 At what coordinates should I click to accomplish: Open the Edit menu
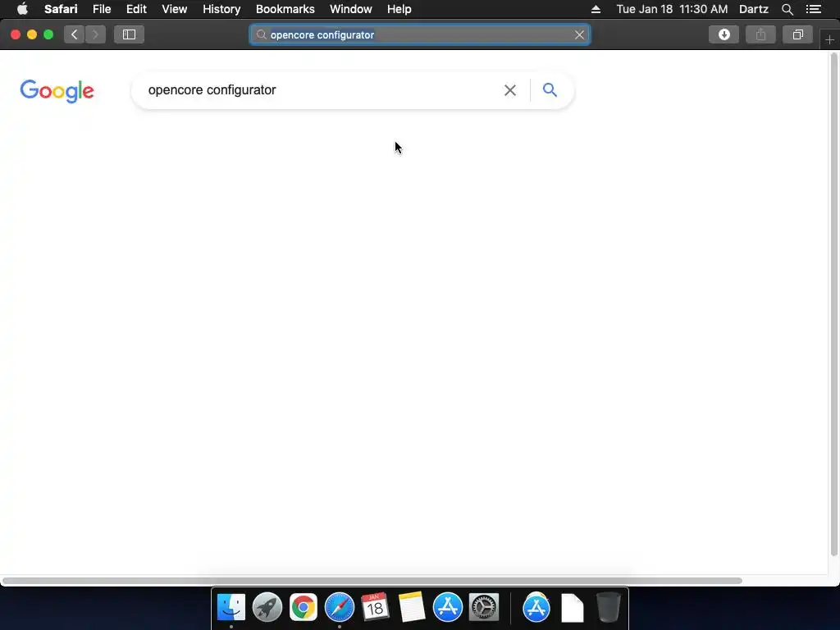pos(136,9)
